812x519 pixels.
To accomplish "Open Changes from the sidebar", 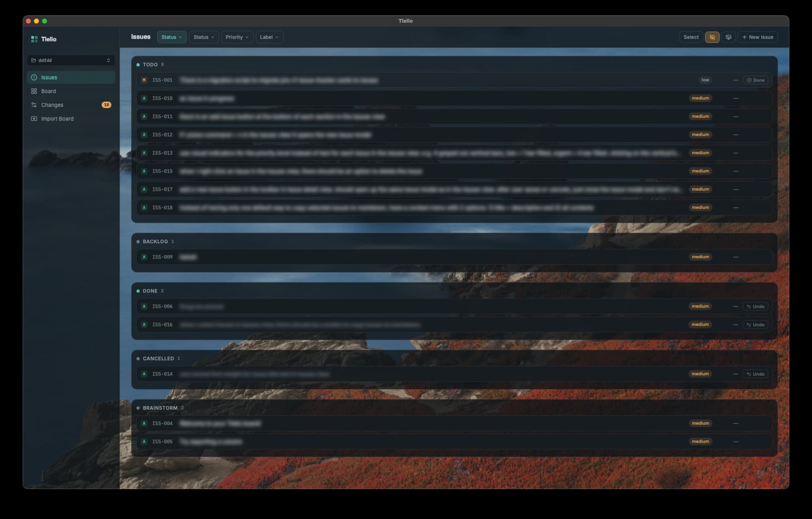I will (52, 105).
